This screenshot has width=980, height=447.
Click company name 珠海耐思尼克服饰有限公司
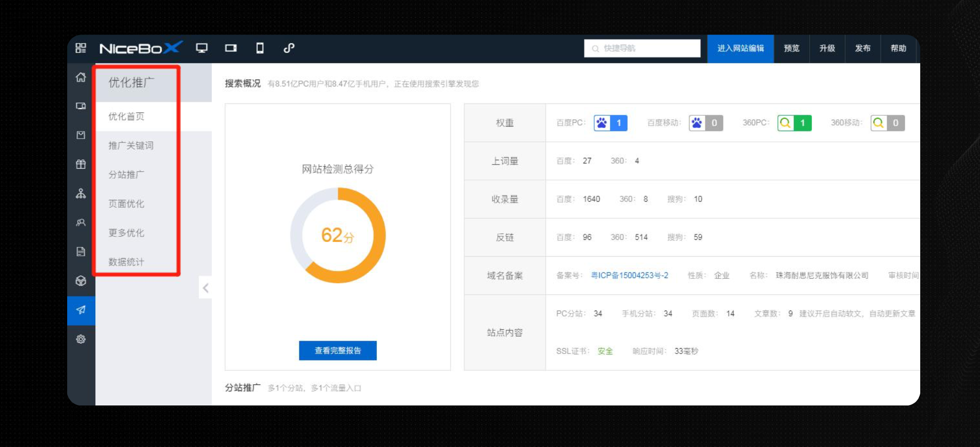822,275
